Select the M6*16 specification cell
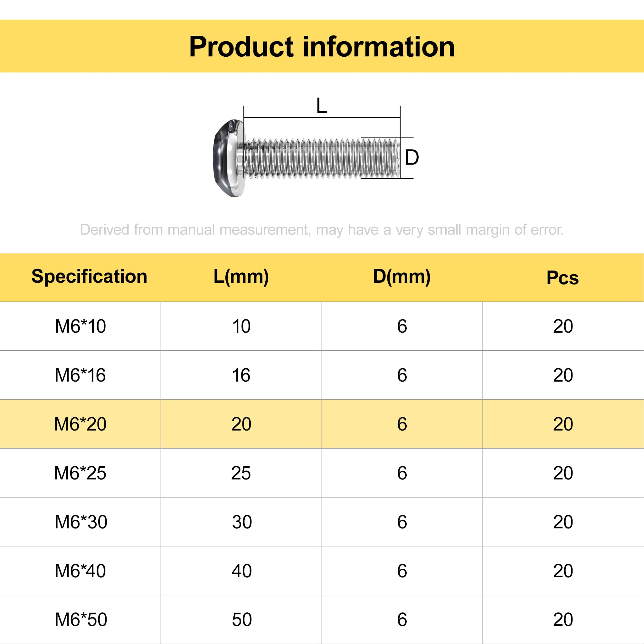 80,375
